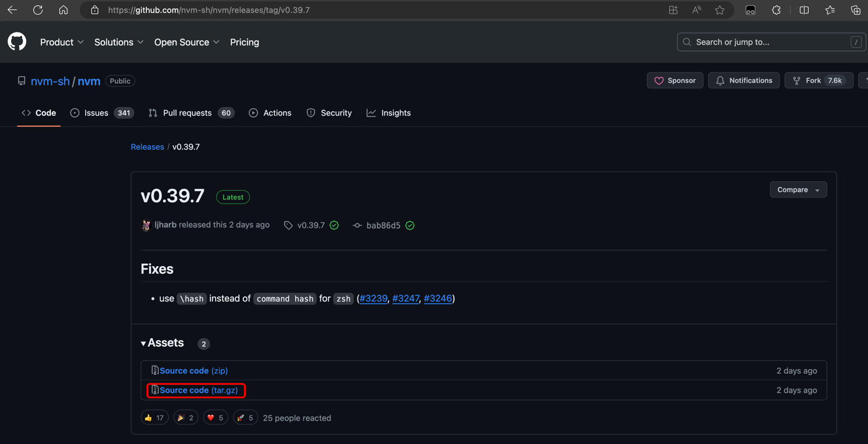This screenshot has height=444, width=868.
Task: Open the Pricing page
Action: 245,42
